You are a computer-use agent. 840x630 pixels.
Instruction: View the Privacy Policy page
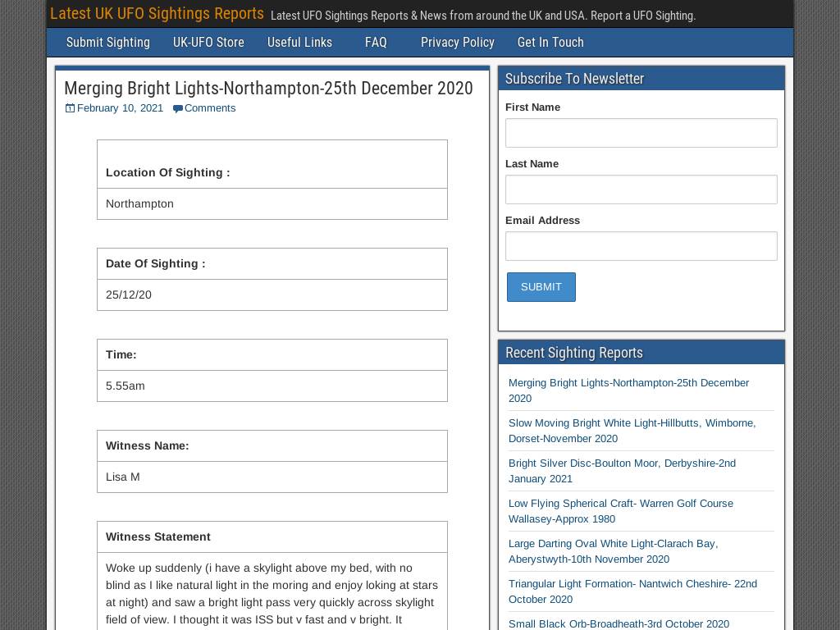458,43
